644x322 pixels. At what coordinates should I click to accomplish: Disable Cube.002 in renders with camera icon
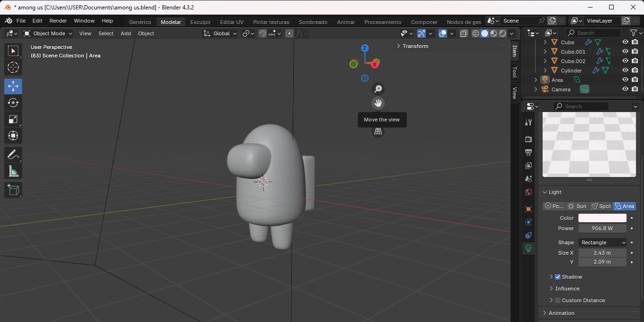point(635,61)
